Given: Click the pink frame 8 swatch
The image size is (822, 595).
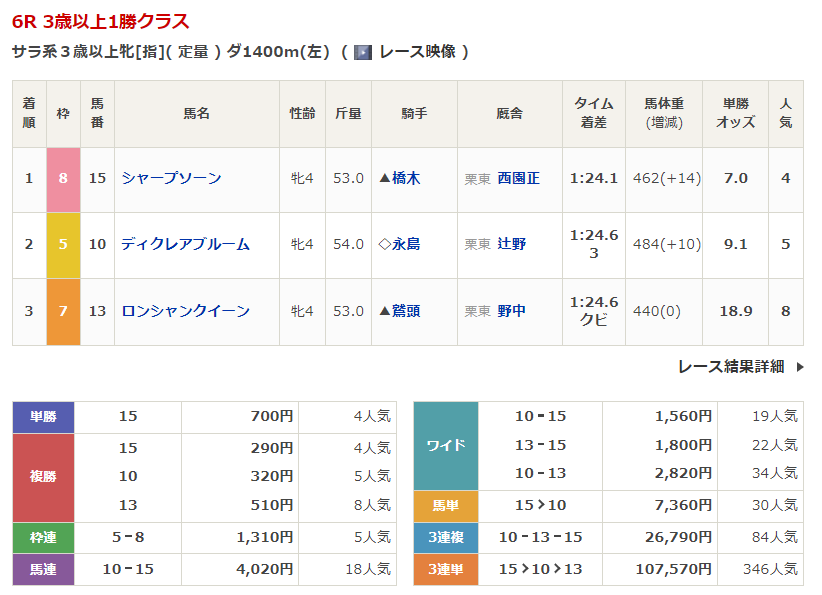Looking at the screenshot, I should pyautogui.click(x=63, y=179).
